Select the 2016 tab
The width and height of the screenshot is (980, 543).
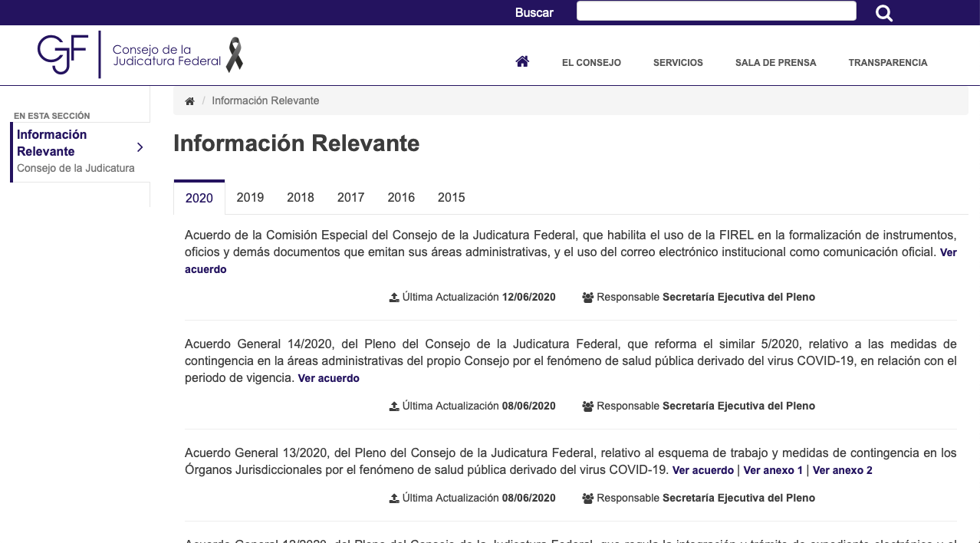pos(401,197)
